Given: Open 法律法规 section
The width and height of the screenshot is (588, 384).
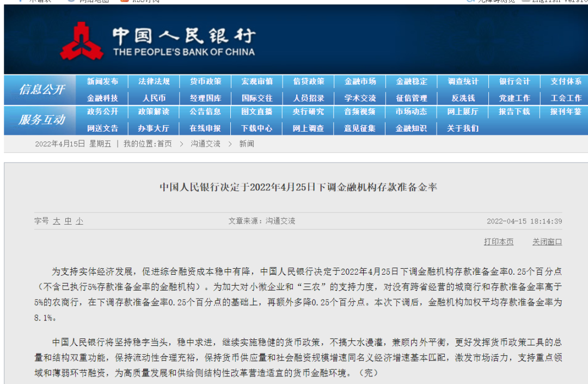Looking at the screenshot, I should (154, 81).
